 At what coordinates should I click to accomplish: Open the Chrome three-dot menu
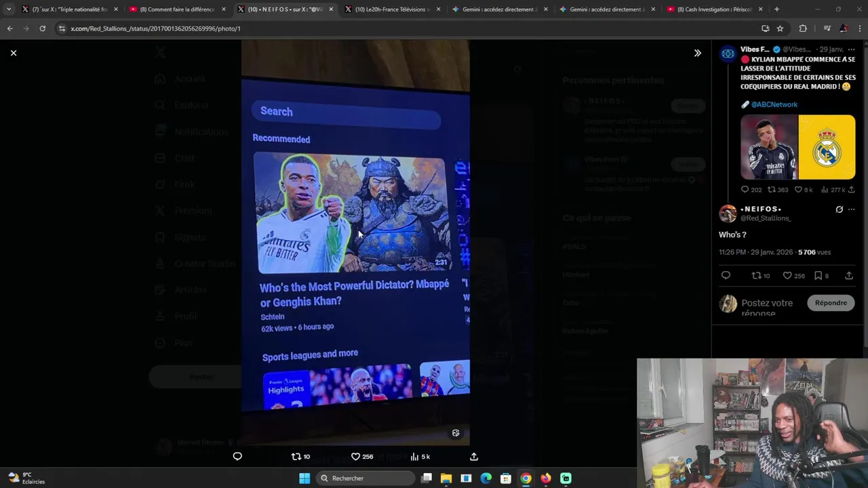859,28
